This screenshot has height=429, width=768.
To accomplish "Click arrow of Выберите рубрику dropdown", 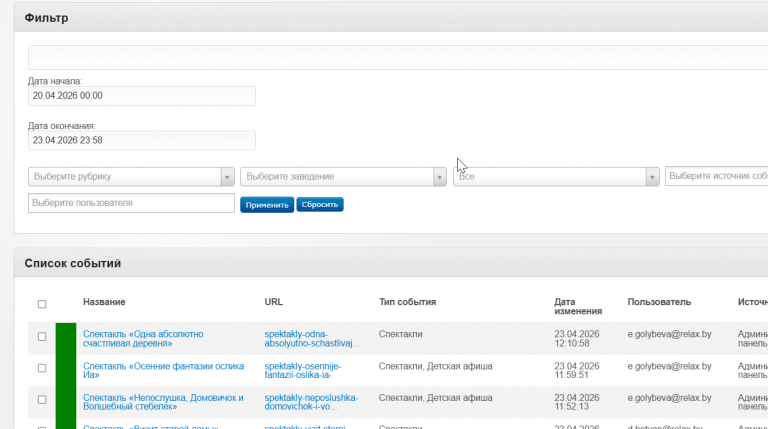I will (x=227, y=177).
